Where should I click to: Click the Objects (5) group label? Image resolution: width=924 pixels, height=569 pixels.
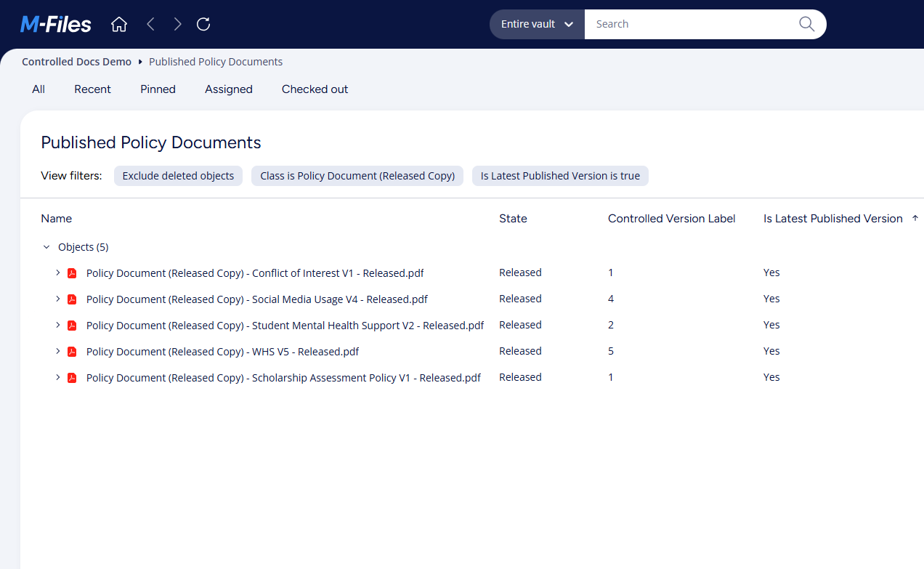(x=83, y=247)
